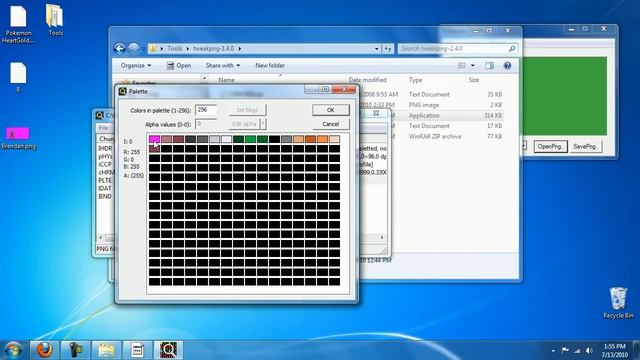Open the Windows Start orb

[13, 350]
